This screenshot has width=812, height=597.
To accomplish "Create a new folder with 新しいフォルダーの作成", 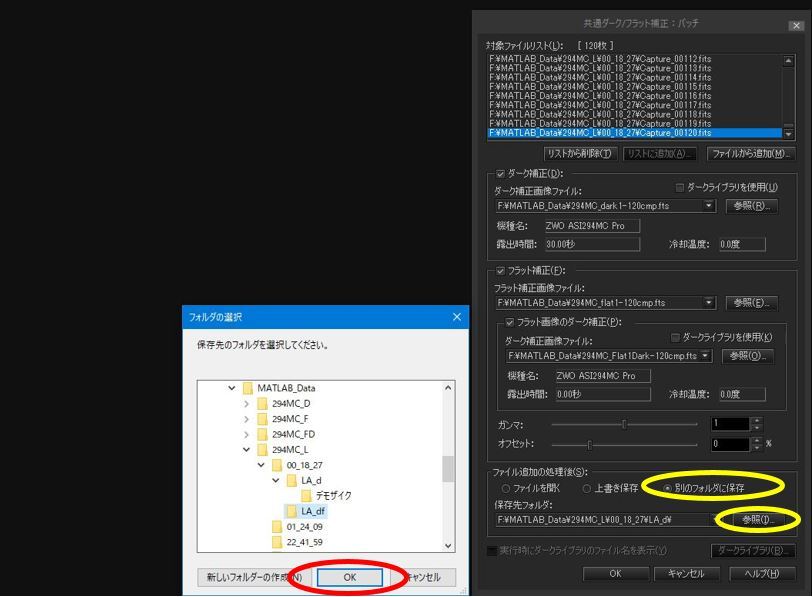I will coord(254,577).
